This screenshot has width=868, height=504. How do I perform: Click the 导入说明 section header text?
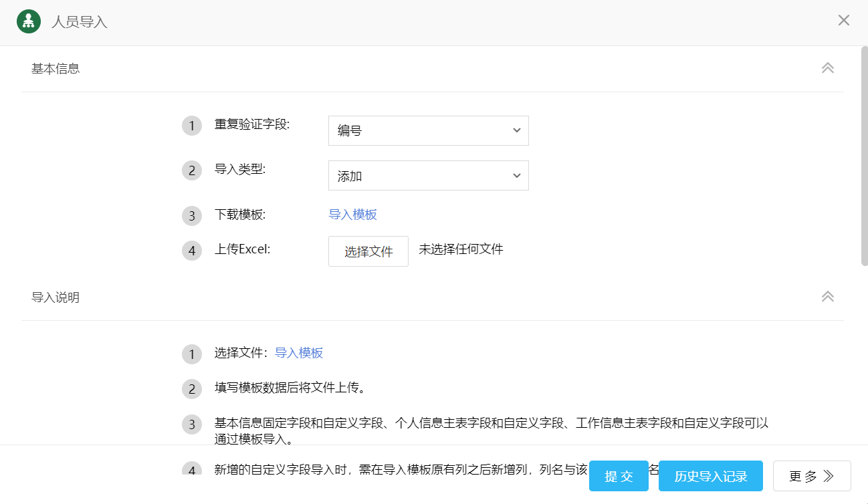click(x=56, y=297)
